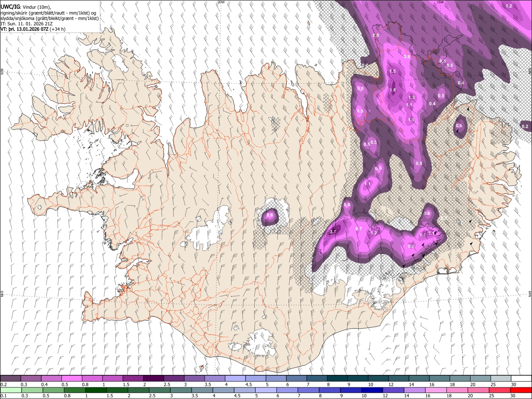This screenshot has height=399, width=532.
Task: Pick the bright pink snow swatch starting at 0.5
Action: tap(72, 378)
